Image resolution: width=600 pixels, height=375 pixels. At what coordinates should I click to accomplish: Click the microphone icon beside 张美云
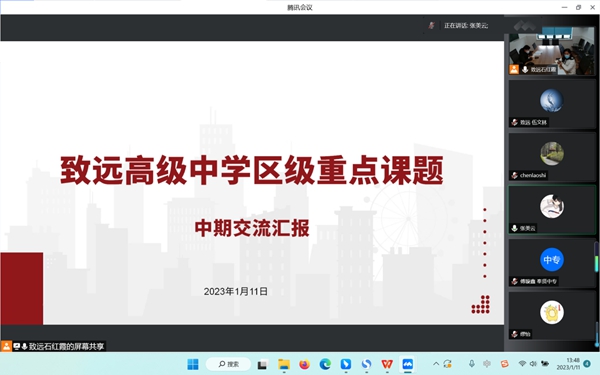[515, 228]
